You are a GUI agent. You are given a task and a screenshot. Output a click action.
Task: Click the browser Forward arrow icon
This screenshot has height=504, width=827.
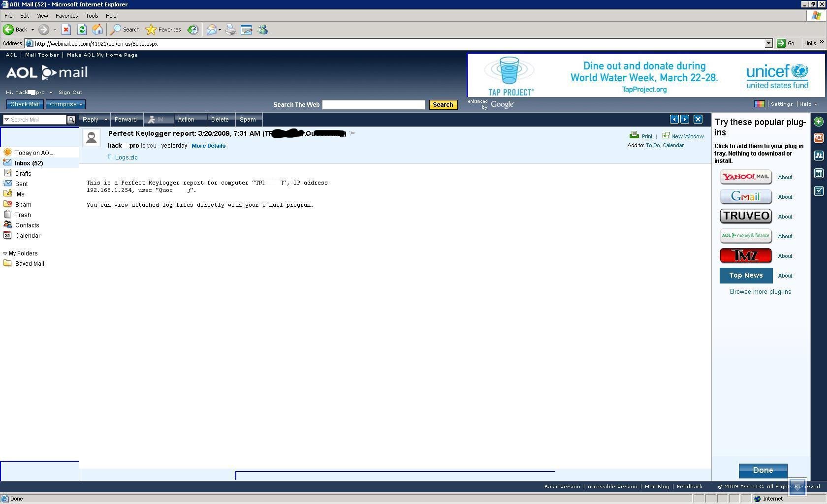pyautogui.click(x=44, y=30)
